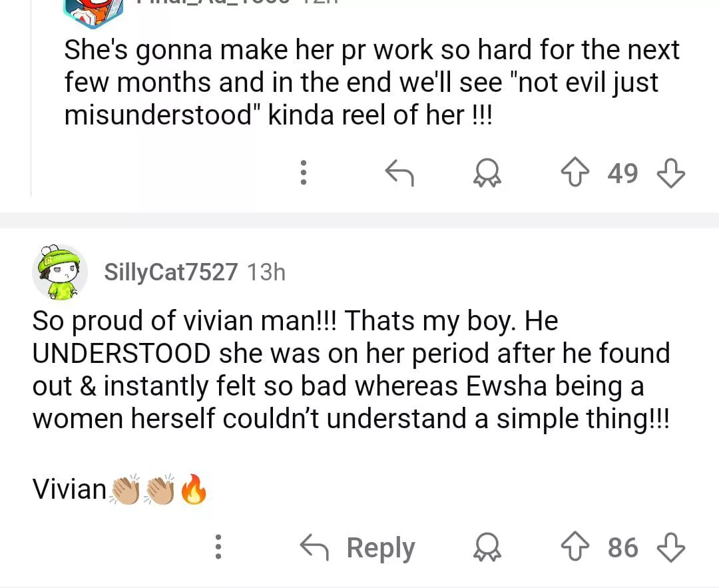Open SillyCat7527's avatar picture

60,271
